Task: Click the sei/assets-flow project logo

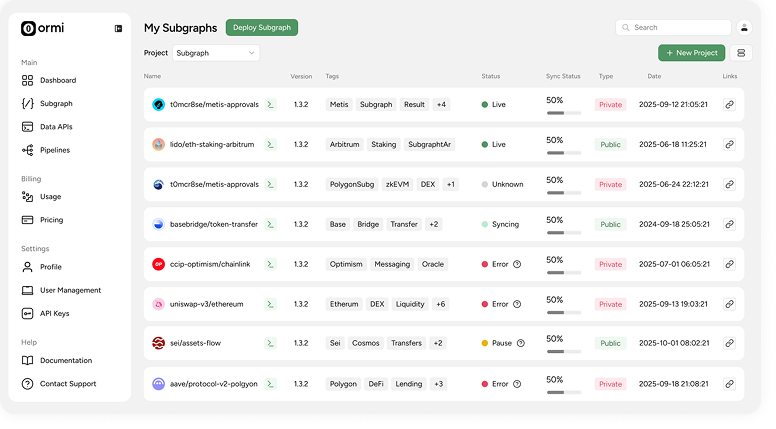Action: [x=158, y=343]
